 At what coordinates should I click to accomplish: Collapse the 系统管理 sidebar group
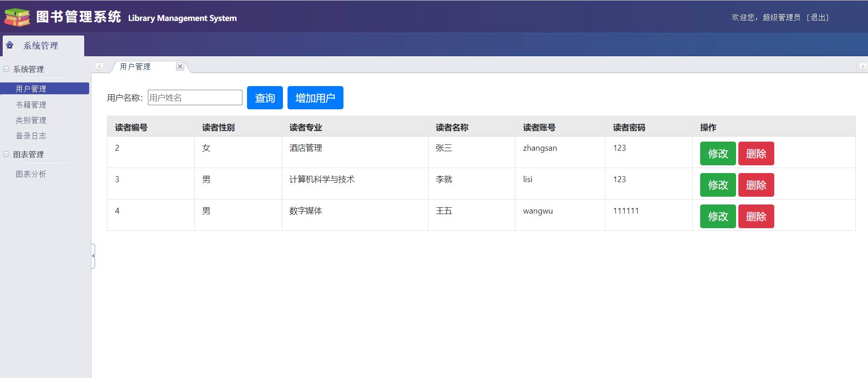pyautogui.click(x=6, y=69)
